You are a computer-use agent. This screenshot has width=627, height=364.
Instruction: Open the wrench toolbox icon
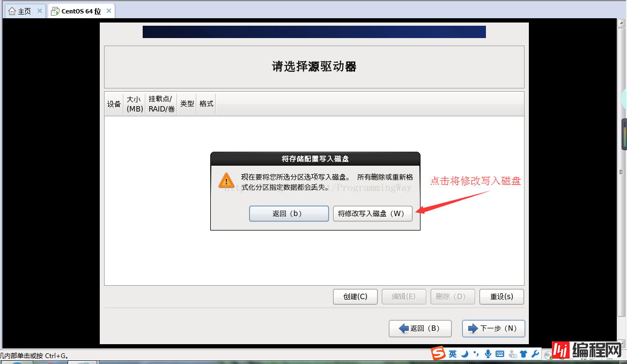[535, 354]
